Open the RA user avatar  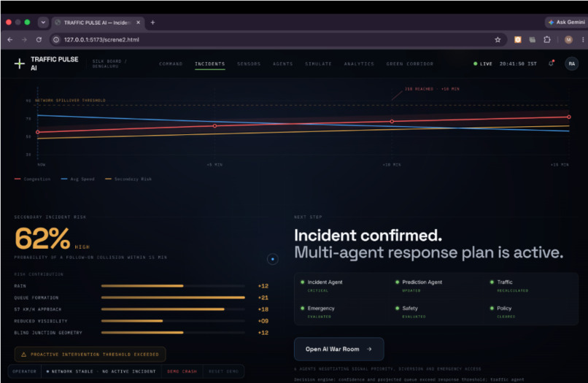click(571, 63)
